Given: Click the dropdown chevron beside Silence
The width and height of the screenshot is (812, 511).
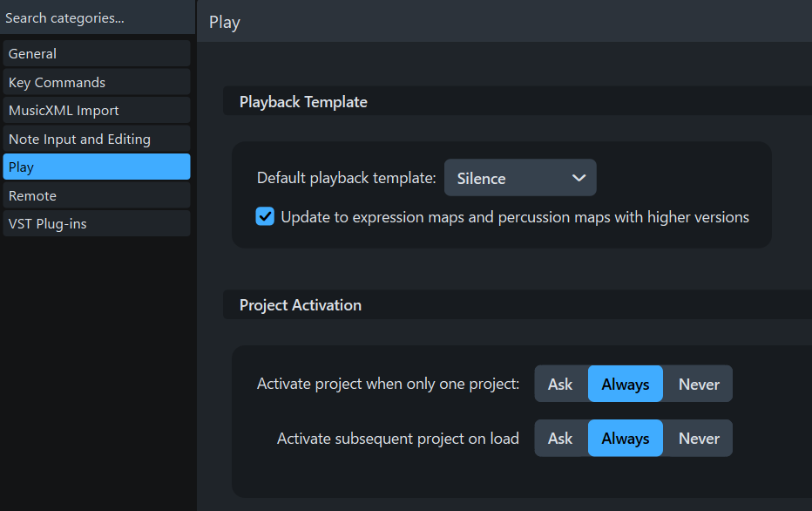Looking at the screenshot, I should (579, 178).
